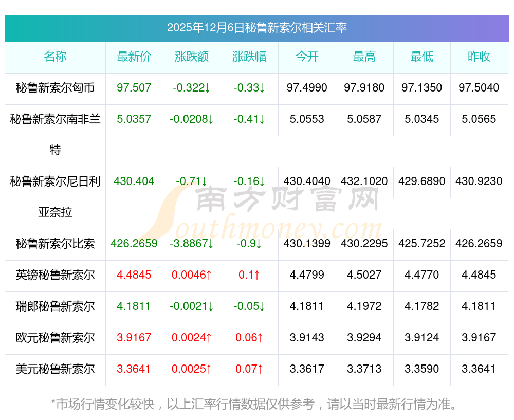Screen dimensions: 514x420
Task: Click the 涨跌幅 column header
Action: [x=249, y=57]
